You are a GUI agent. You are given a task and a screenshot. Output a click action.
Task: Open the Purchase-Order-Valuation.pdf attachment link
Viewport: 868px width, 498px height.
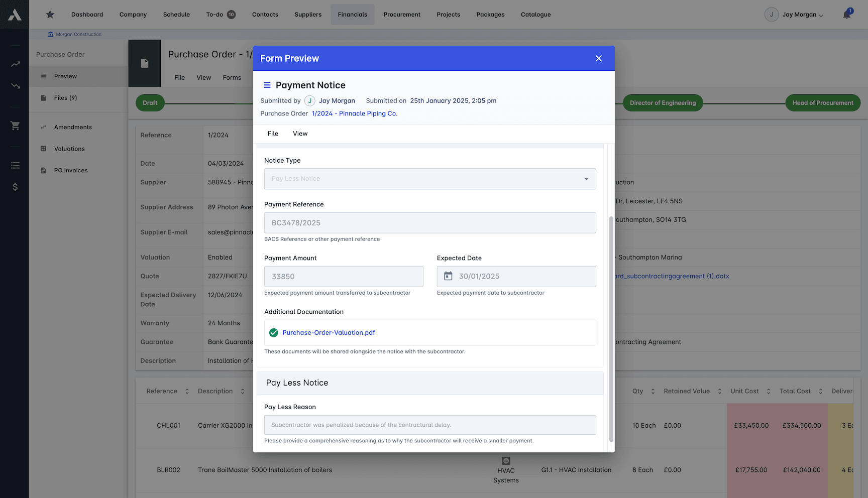point(328,332)
